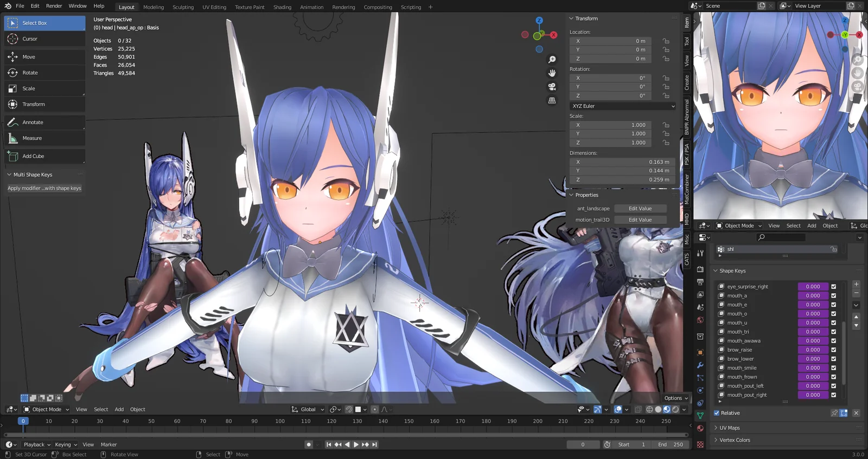Open Tool properties tab with wrench-screwdriver icon
This screenshot has width=868, height=459.
700,253
